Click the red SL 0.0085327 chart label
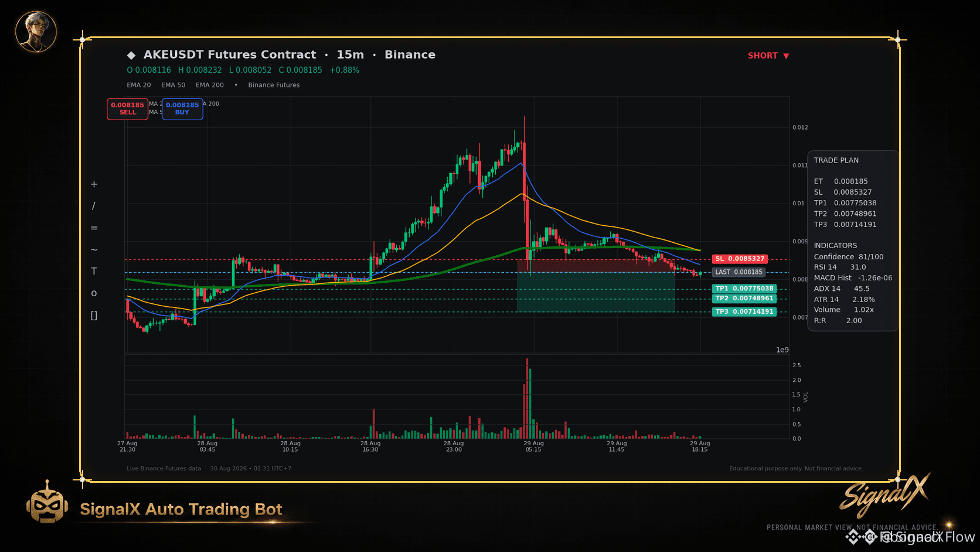The width and height of the screenshot is (980, 552). click(740, 259)
